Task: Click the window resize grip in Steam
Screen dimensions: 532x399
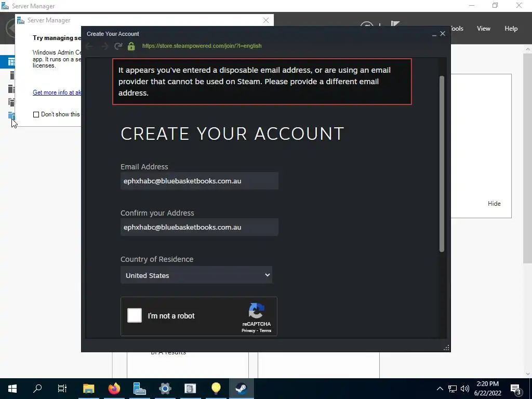Action: [446, 348]
